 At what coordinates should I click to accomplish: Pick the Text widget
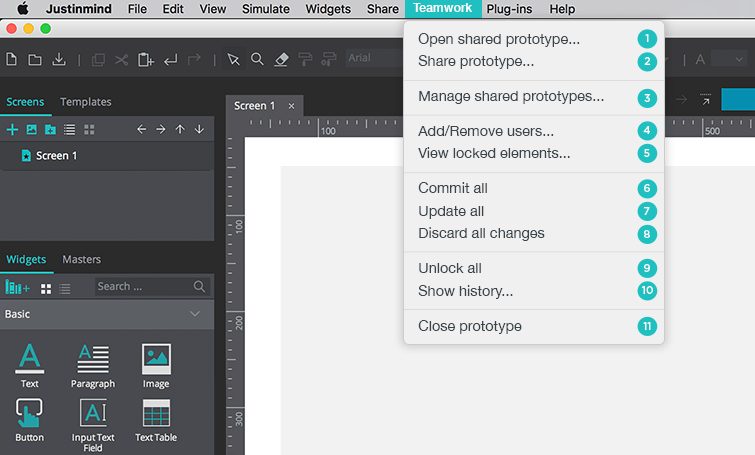pos(29,365)
